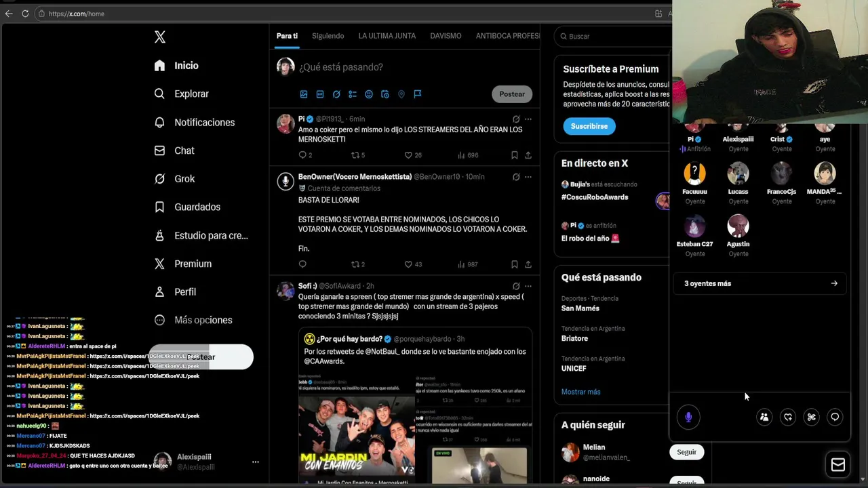Open messages drawer envelope icon
Image resolution: width=868 pixels, height=488 pixels.
tap(838, 464)
